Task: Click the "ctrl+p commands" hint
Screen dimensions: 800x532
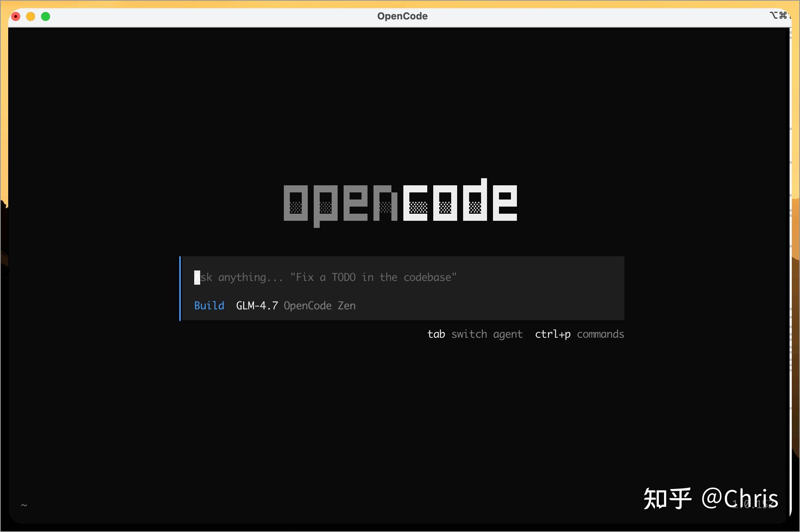Action: (579, 334)
